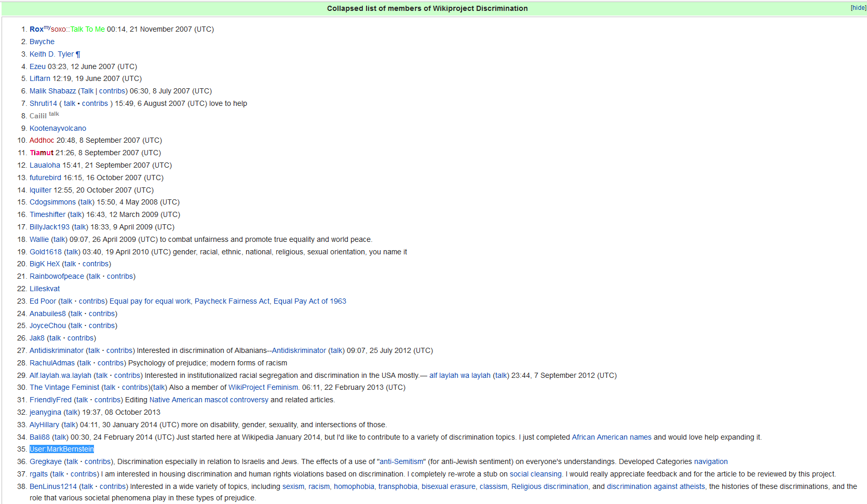
Task: Open social cleansing article link
Action: (536, 474)
